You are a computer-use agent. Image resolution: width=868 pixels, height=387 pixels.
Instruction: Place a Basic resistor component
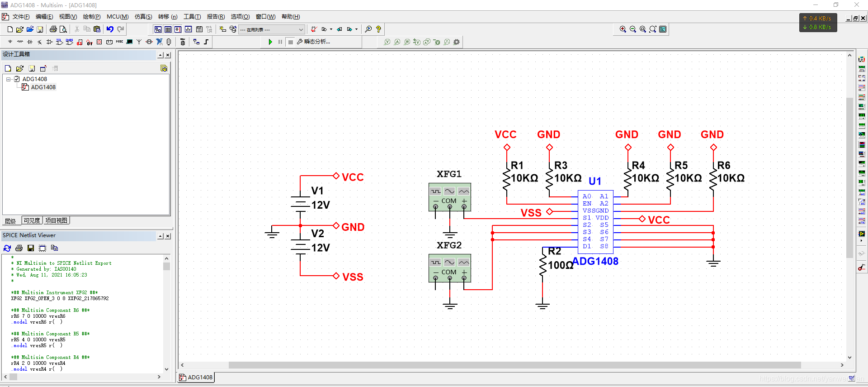[x=20, y=42]
